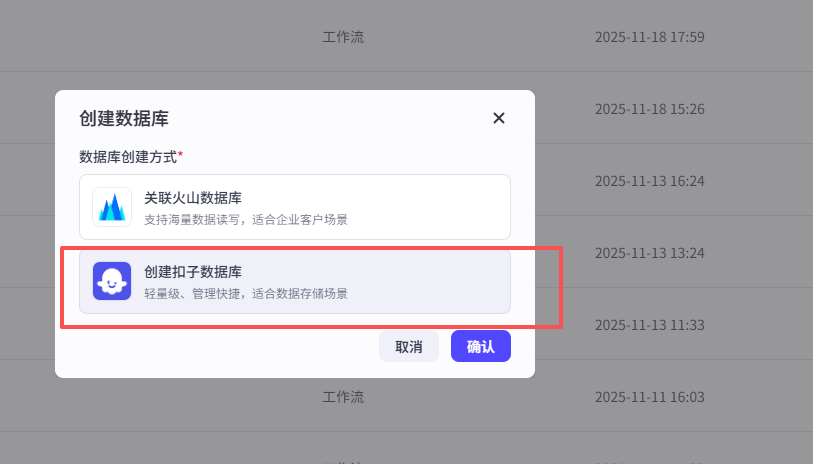Select the 关联火山数据库 option title

193,198
